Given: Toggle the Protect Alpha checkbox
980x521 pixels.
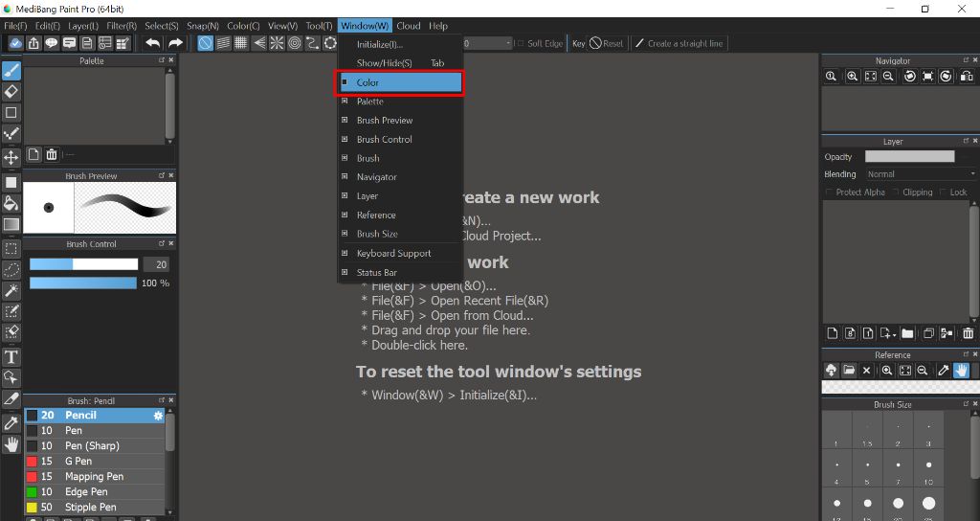Looking at the screenshot, I should point(830,192).
